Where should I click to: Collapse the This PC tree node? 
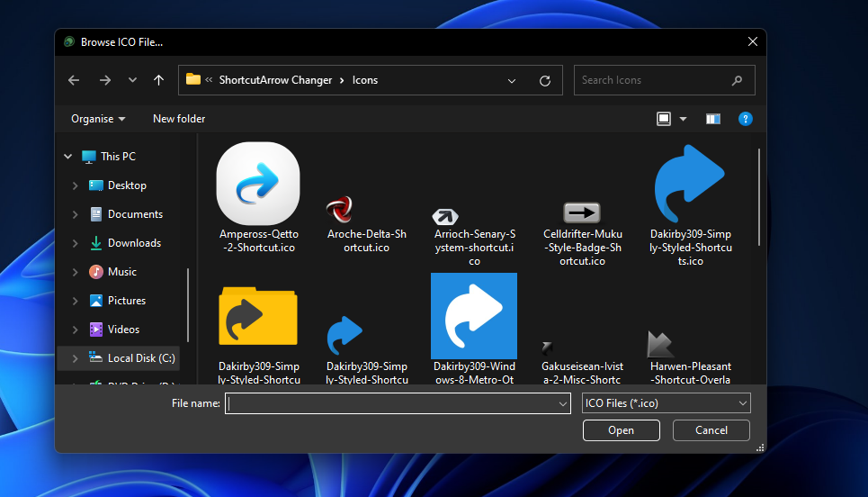pos(67,157)
